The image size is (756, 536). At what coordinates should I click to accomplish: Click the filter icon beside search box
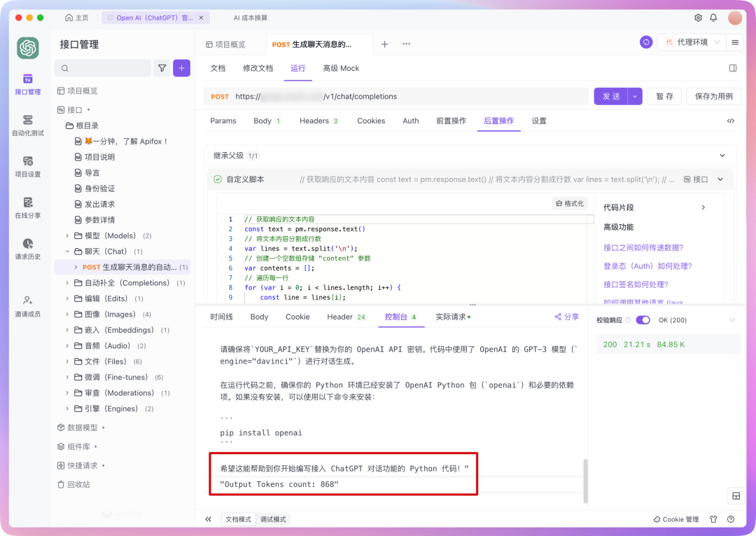[x=162, y=68]
